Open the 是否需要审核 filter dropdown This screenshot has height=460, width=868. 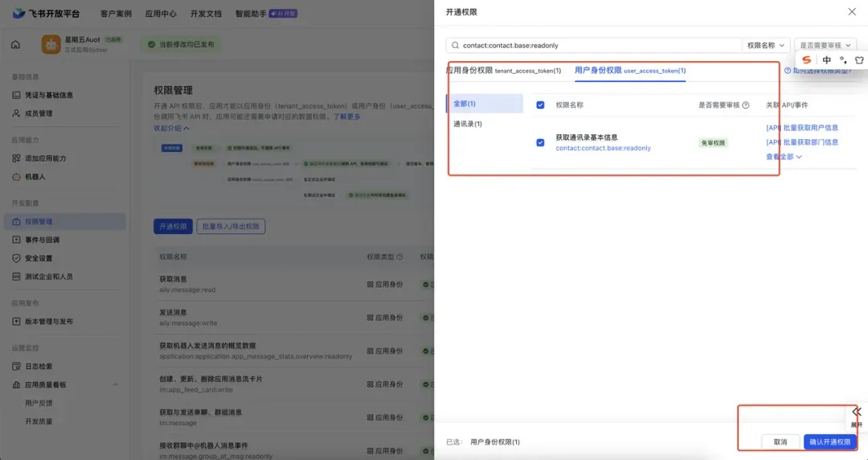[825, 46]
